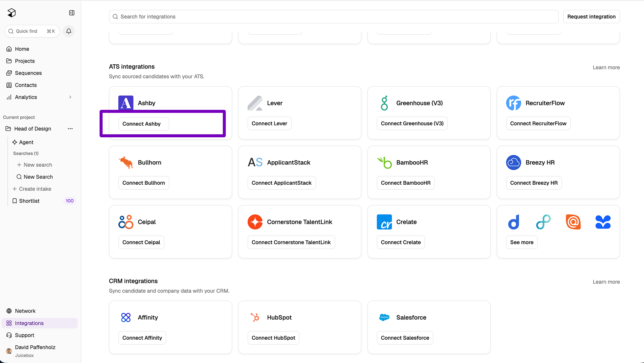644x363 pixels.
Task: Click Learn more for ATS integrations
Action: [x=606, y=67]
